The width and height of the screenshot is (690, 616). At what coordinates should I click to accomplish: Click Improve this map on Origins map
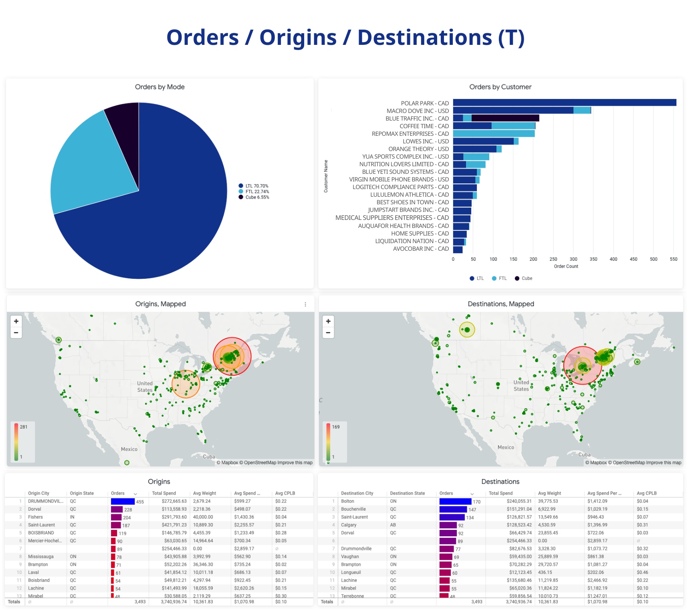[295, 463]
